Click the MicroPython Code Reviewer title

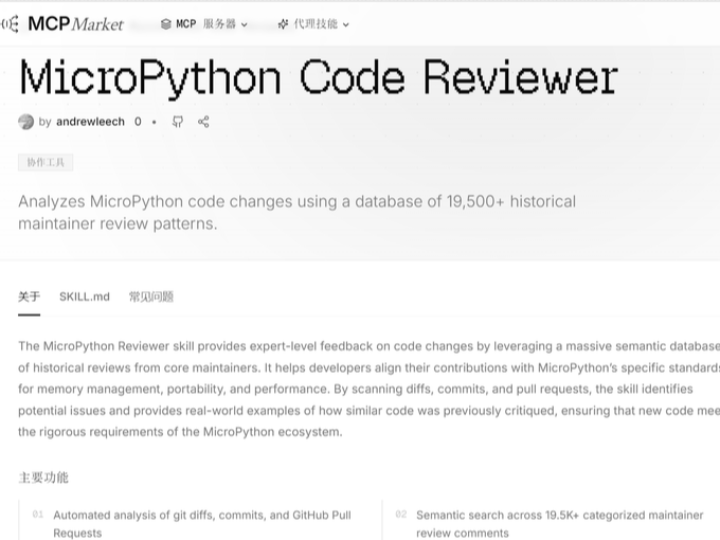(318, 77)
